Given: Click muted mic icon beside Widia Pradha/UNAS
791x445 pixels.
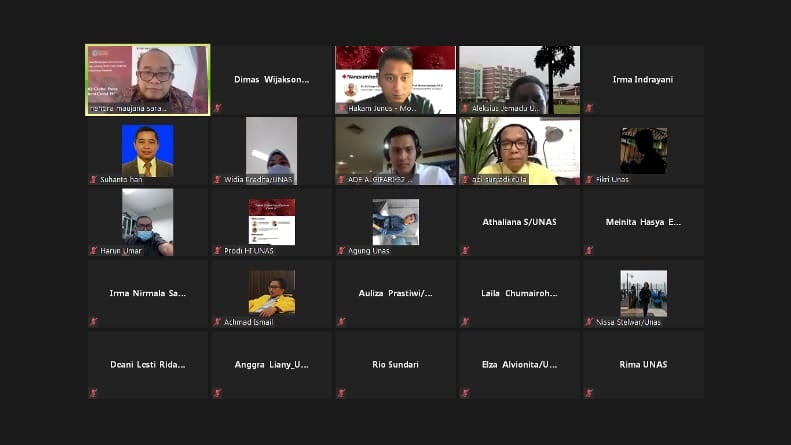Looking at the screenshot, I should tap(217, 179).
